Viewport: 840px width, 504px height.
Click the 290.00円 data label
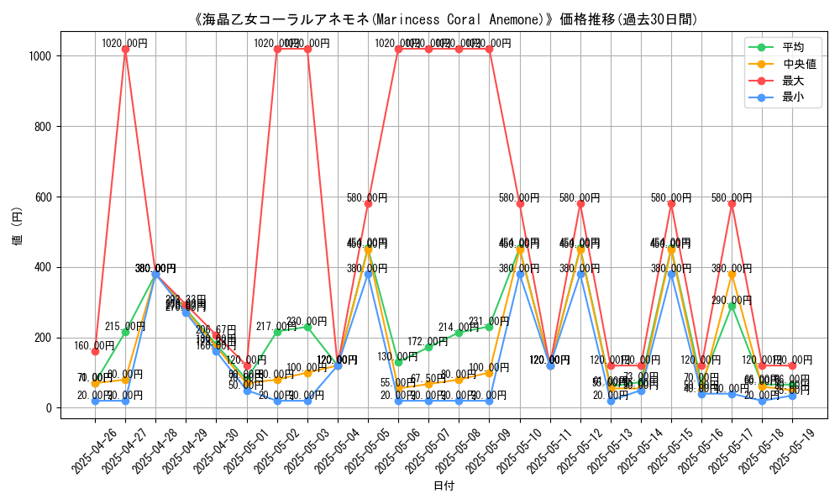click(x=732, y=301)
